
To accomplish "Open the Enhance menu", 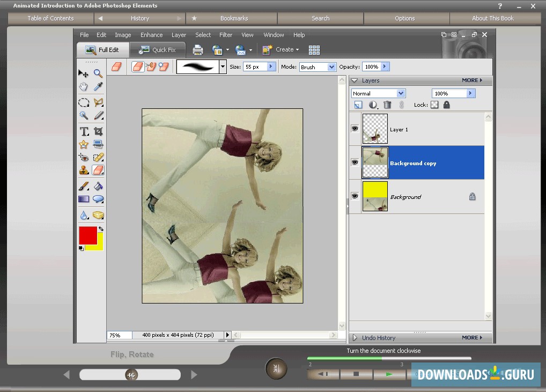I will [151, 35].
